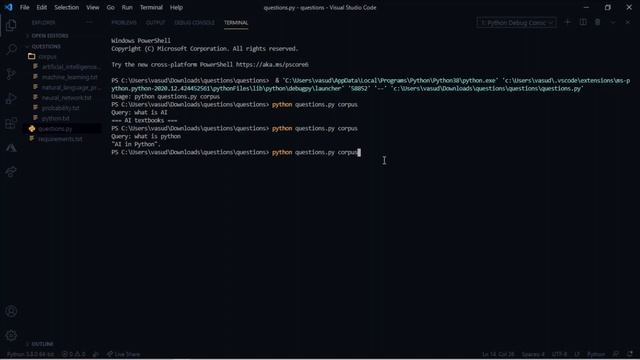Open the Accounts menu icon
The width and height of the screenshot is (640, 360).
(11, 311)
